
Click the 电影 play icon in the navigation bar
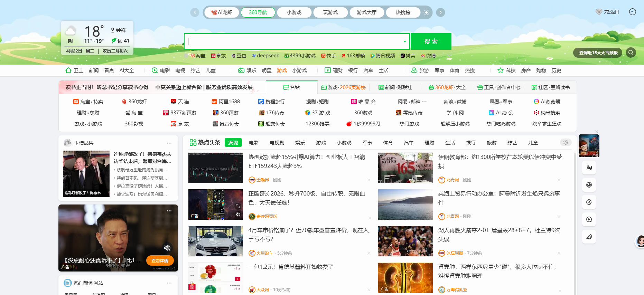pos(155,70)
